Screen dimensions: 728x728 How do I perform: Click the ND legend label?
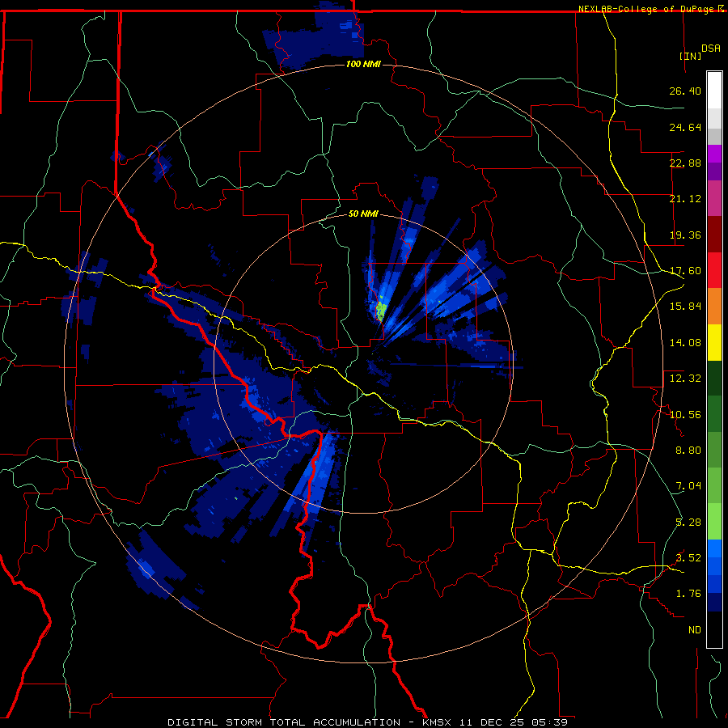click(695, 630)
